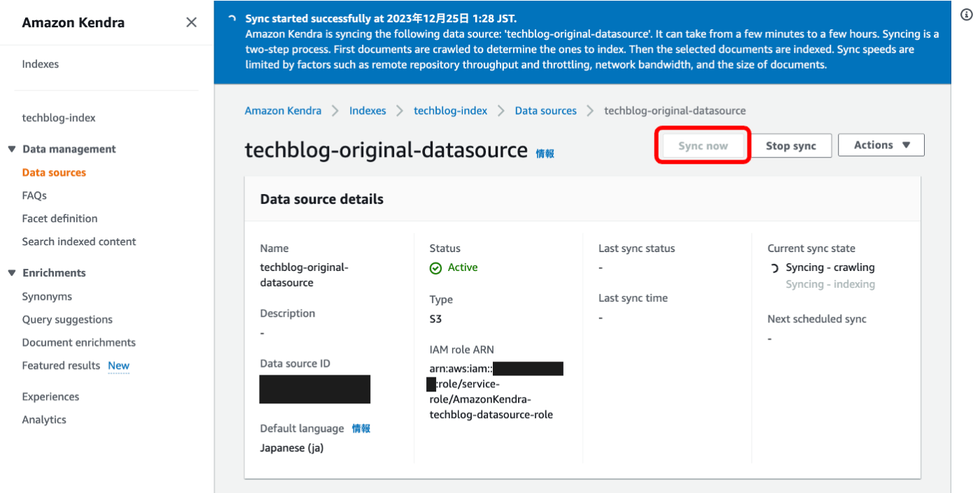The height and width of the screenshot is (493, 980).
Task: Click the Sync started successfully banner heading
Action: tap(381, 19)
